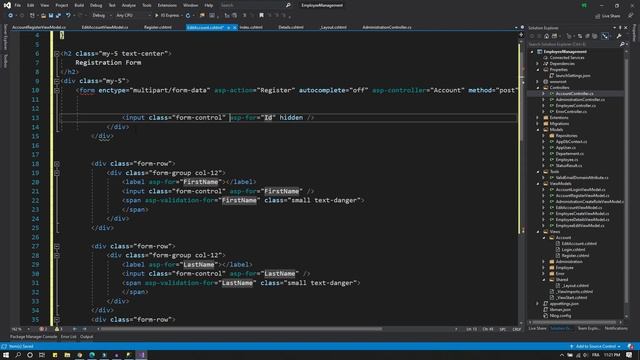Click the Solution Explorer Properties wrench icon
Viewport: 640px width, 360px height.
click(x=619, y=36)
